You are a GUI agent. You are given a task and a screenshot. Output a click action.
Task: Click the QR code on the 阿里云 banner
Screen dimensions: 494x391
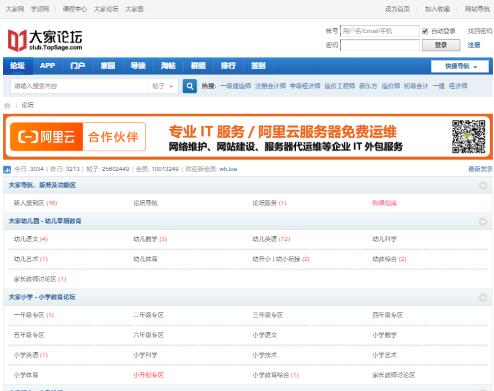coord(468,137)
